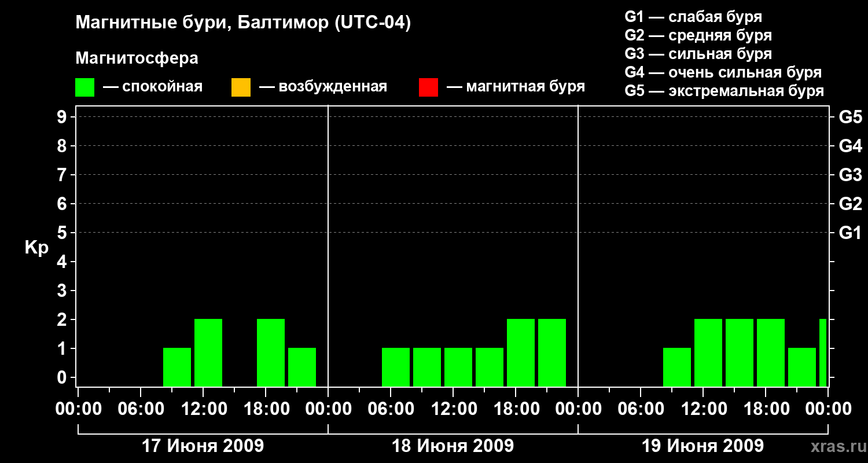Click the 'G3 — сильная буря' legend line
The width and height of the screenshot is (868, 463).
(x=698, y=54)
